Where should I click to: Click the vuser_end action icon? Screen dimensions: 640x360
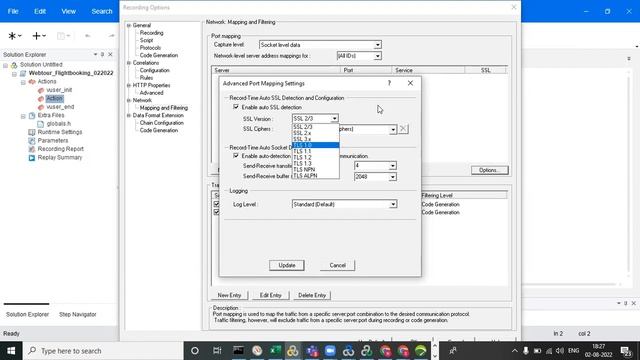[41, 107]
